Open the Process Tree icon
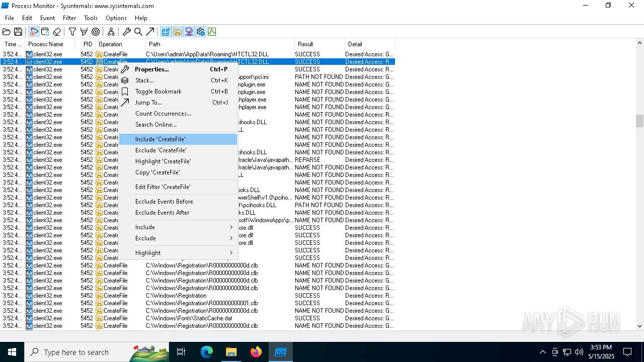Viewport: 644px width, 362px height. point(111,32)
